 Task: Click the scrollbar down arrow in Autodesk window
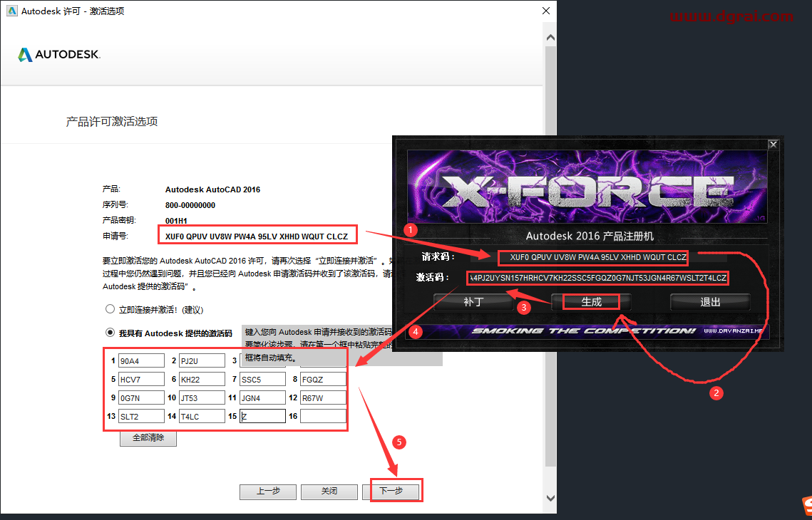(x=550, y=498)
